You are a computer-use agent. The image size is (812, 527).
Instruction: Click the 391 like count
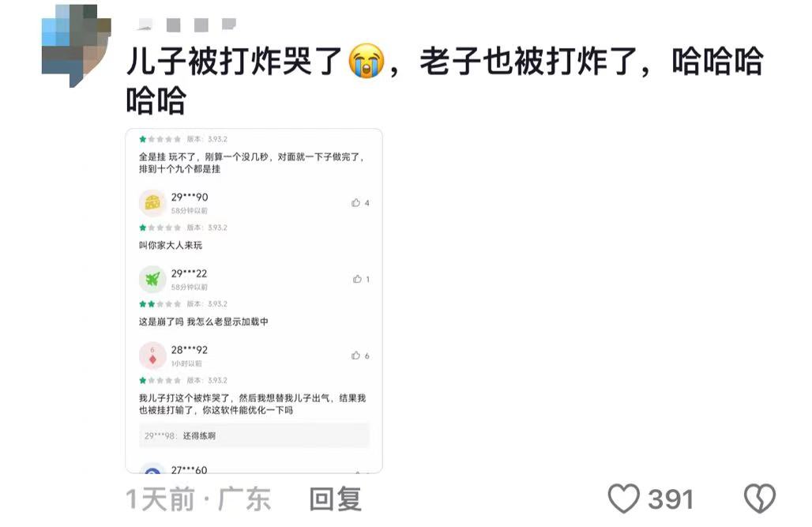671,499
